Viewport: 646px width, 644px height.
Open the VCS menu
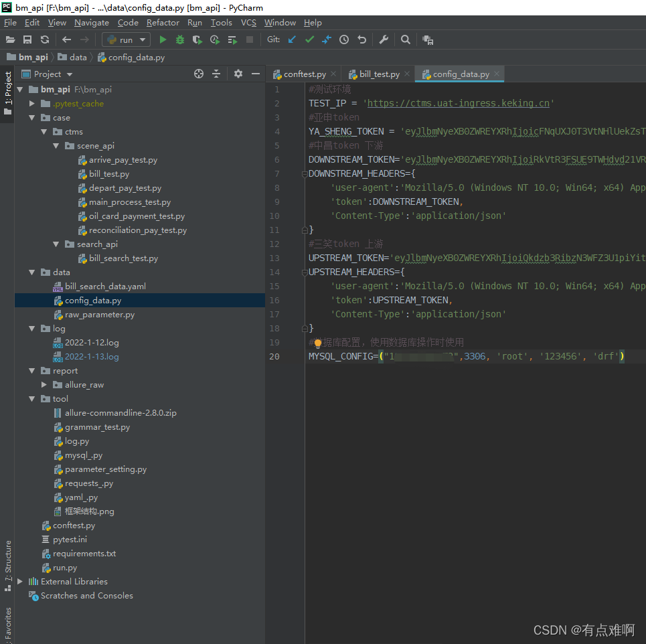(248, 23)
